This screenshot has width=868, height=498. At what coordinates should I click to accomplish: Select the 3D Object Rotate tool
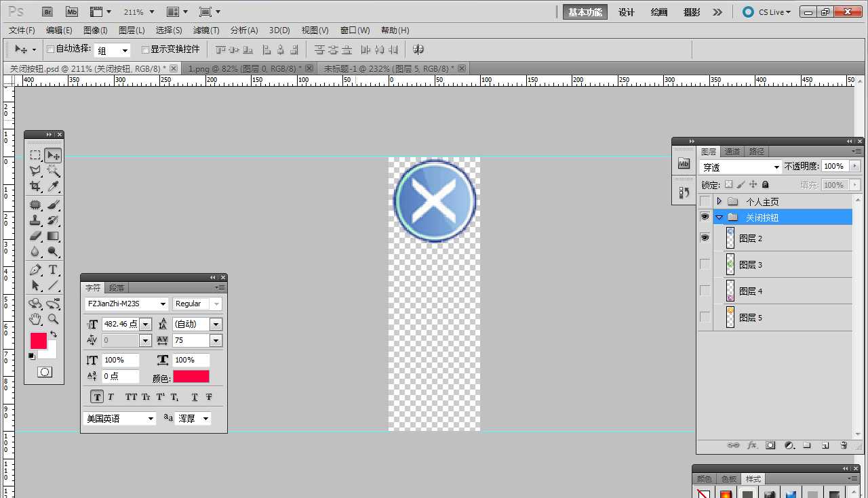coord(35,304)
